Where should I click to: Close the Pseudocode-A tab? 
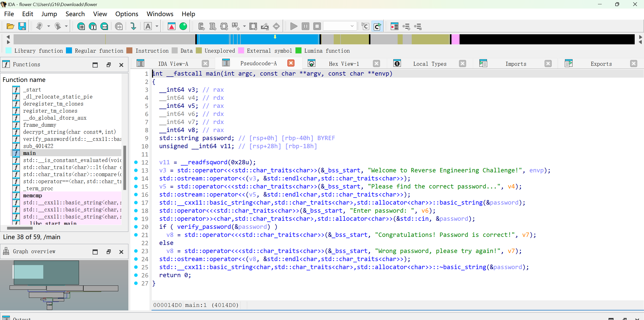[291, 63]
